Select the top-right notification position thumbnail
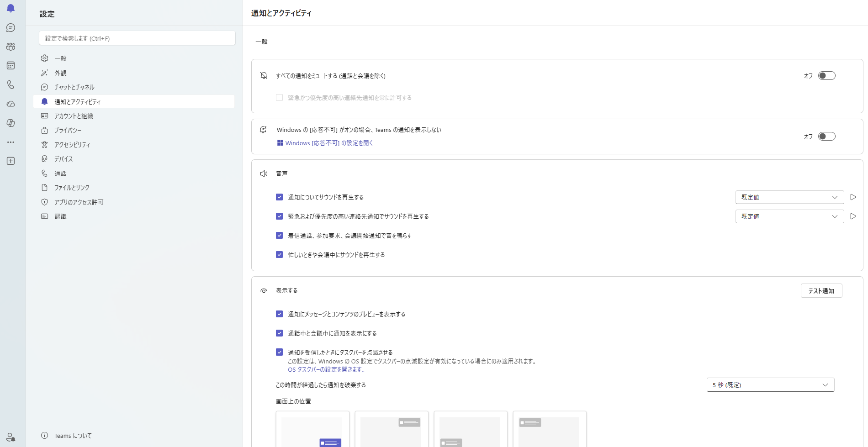Image resolution: width=868 pixels, height=447 pixels. click(392, 429)
